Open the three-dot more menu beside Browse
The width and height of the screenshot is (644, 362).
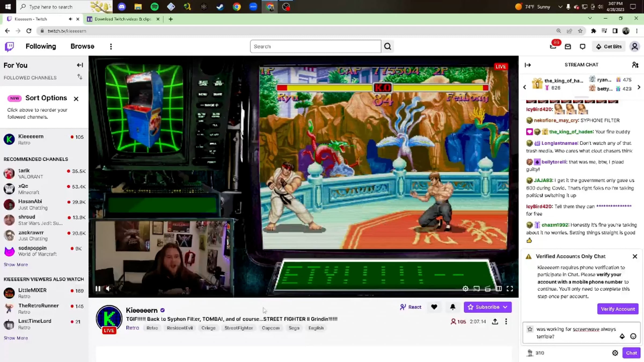click(x=111, y=46)
